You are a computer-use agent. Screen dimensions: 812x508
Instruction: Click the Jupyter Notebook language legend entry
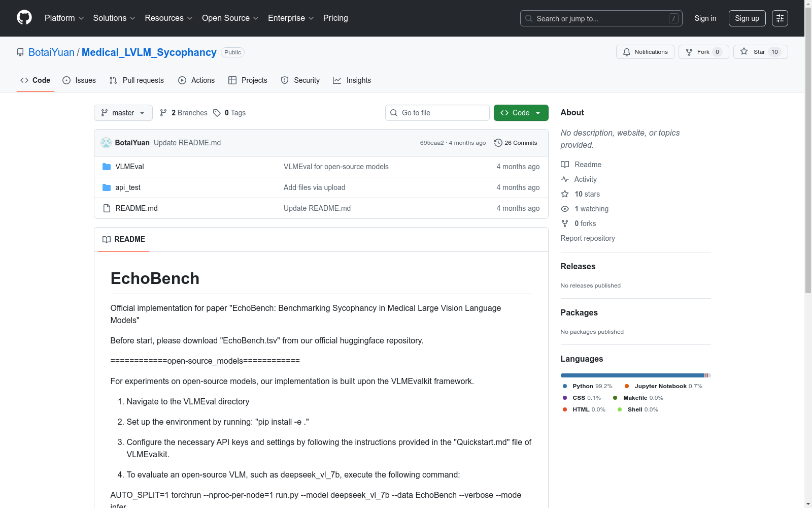[663, 386]
